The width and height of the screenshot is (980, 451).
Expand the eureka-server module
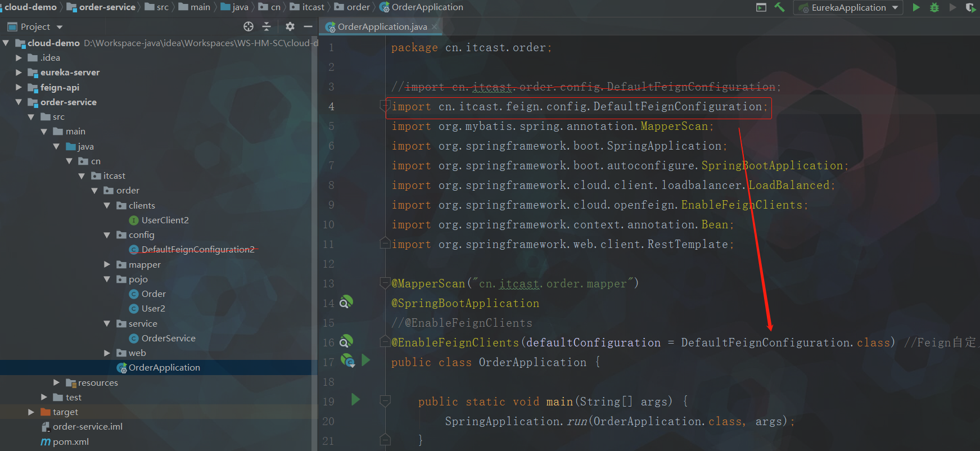pos(19,72)
